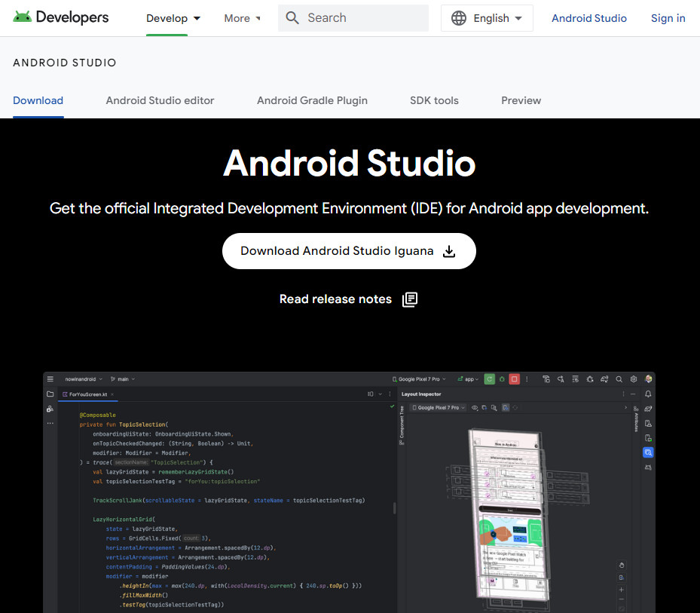
Task: Click the @Composable annotation text
Action: (98, 415)
